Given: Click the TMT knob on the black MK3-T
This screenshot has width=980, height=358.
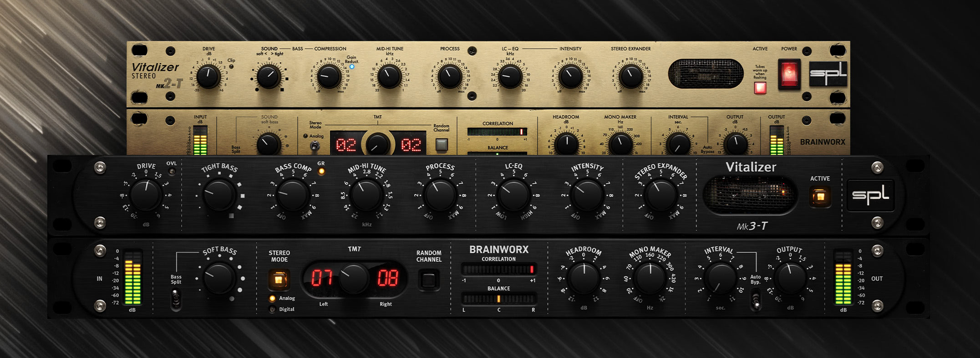Looking at the screenshot, I should point(354,278).
